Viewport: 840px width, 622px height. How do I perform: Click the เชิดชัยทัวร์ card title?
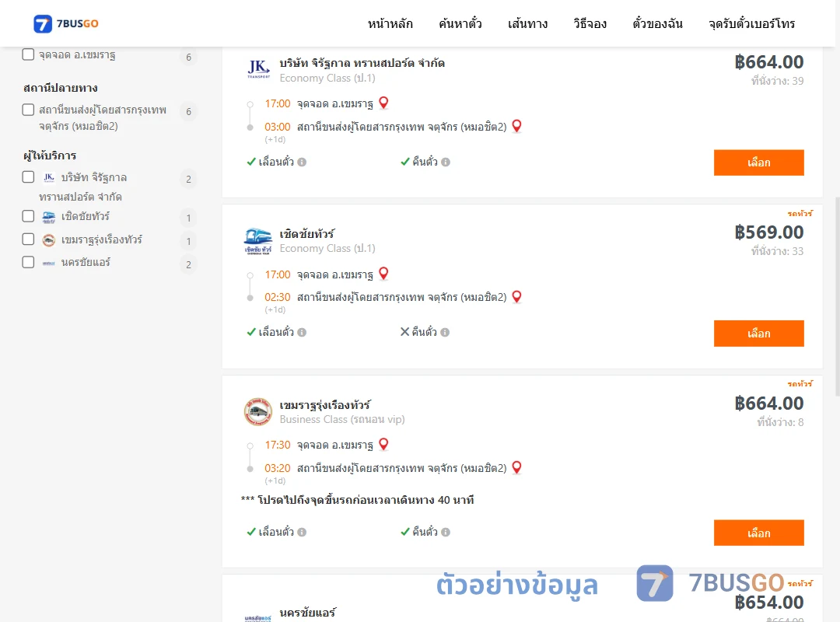(x=307, y=233)
